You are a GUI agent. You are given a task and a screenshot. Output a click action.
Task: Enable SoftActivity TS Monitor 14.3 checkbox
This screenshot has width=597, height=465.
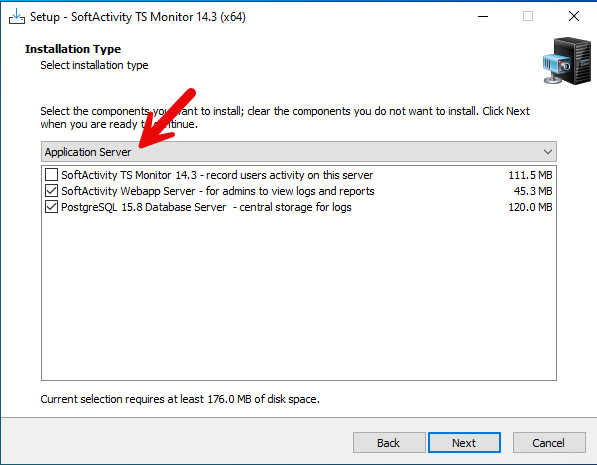[x=51, y=175]
